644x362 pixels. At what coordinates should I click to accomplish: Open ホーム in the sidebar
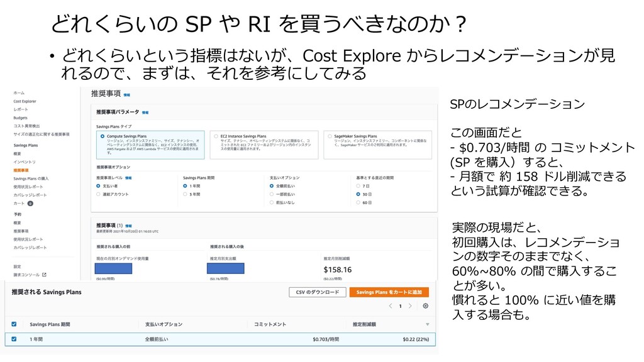coord(19,93)
